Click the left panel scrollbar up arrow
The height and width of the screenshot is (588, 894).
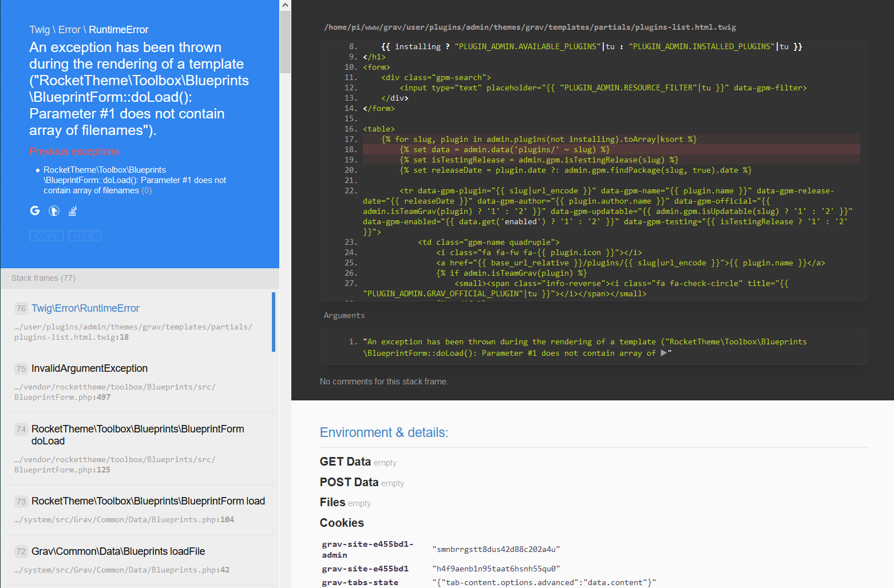coord(285,5)
